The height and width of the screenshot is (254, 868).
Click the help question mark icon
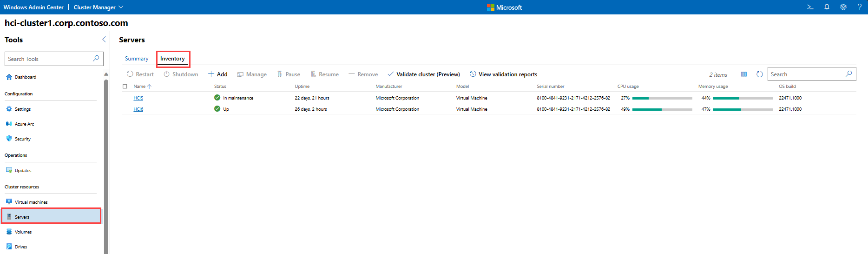(859, 7)
